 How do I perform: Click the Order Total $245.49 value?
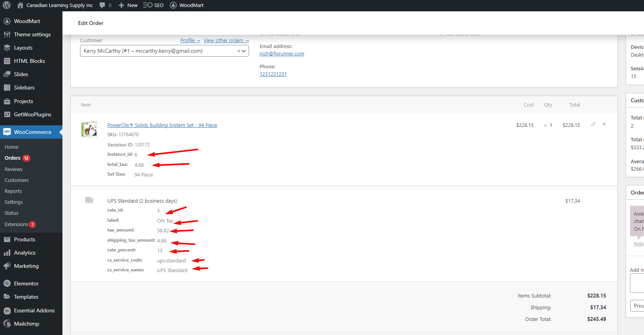[x=596, y=319]
